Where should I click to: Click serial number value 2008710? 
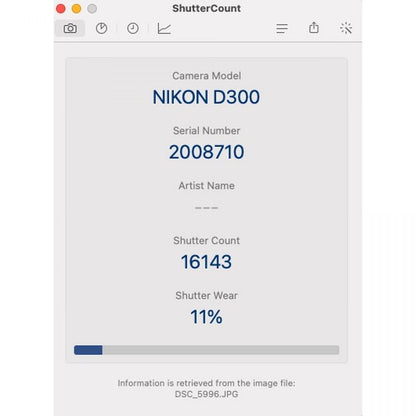click(x=206, y=152)
